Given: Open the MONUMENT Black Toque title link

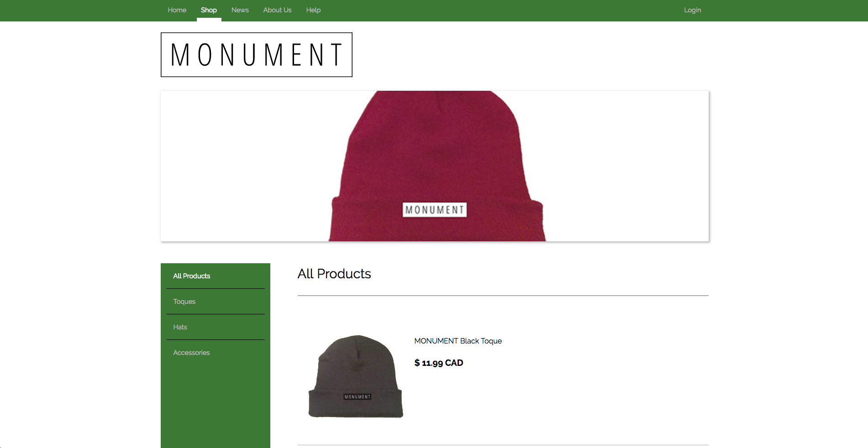Looking at the screenshot, I should coord(458,341).
